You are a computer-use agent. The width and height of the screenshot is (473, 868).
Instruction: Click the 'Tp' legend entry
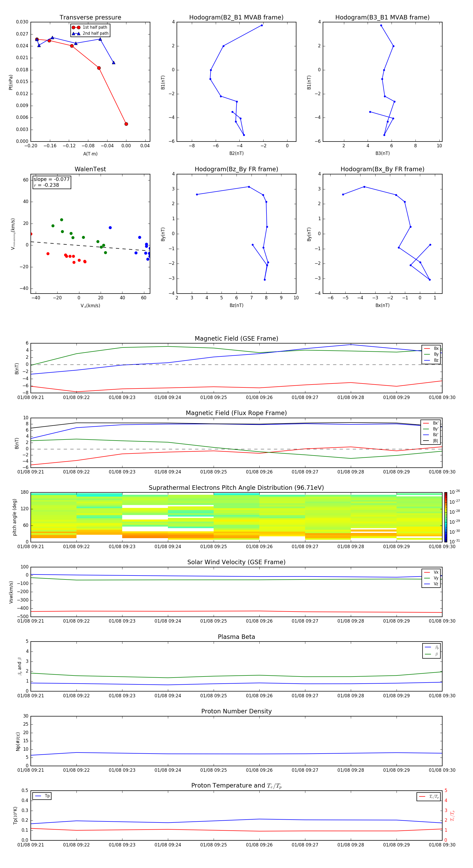42,796
